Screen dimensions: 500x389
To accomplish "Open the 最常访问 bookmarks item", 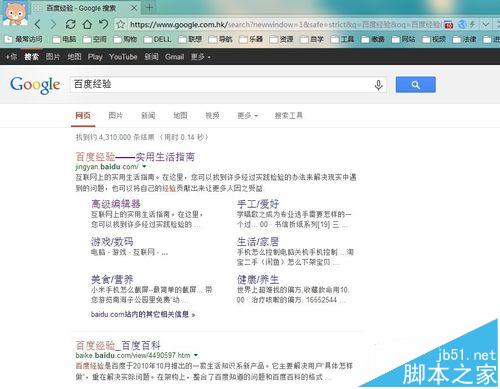I will point(24,39).
